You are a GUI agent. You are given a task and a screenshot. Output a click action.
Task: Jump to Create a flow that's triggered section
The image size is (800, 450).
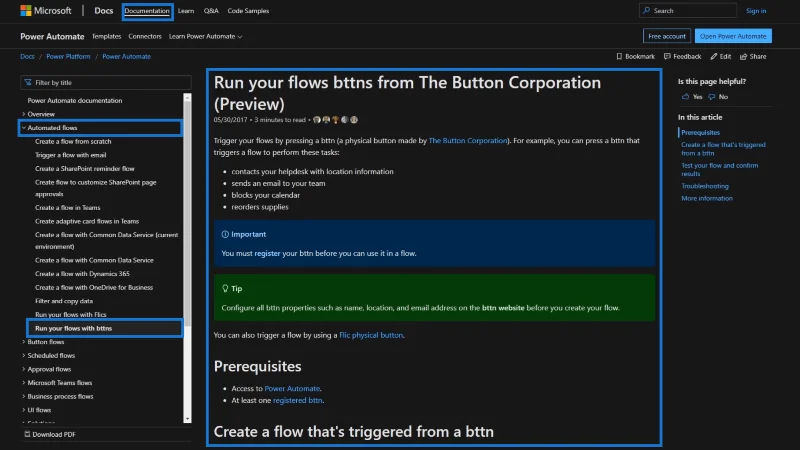click(723, 149)
